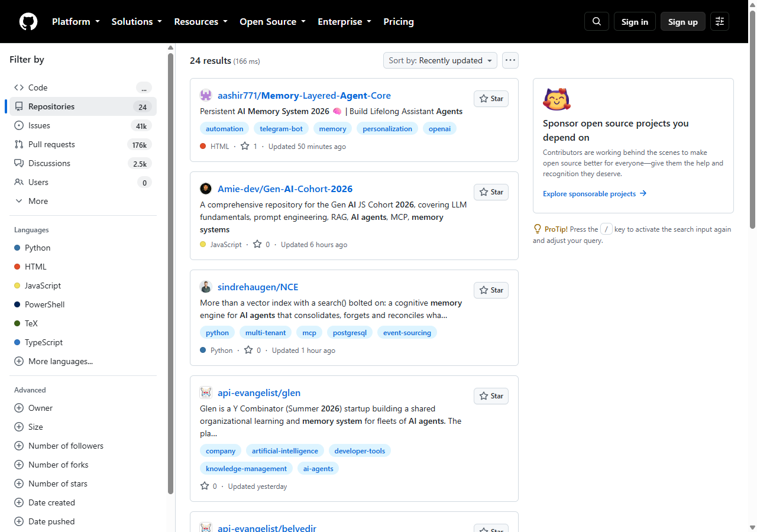The width and height of the screenshot is (757, 532).
Task: Open the Resources dropdown menu
Action: coord(200,21)
